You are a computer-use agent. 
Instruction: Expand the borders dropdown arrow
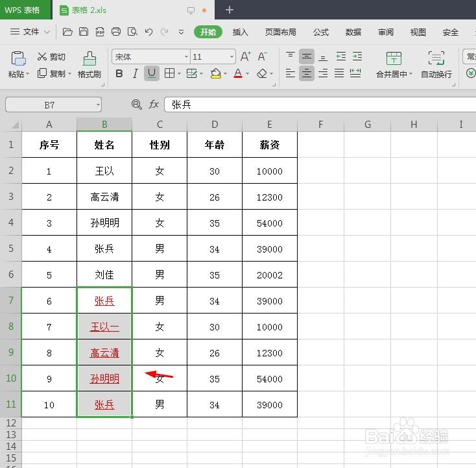[x=179, y=73]
